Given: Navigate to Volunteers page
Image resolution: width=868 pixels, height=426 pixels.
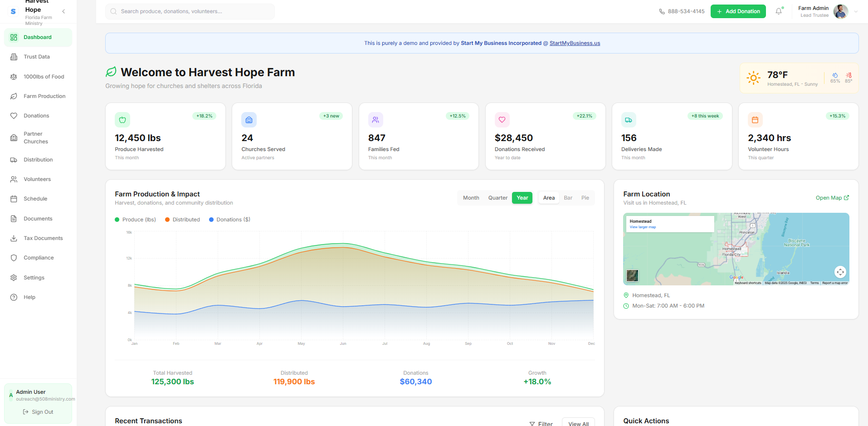Looking at the screenshot, I should [x=38, y=179].
